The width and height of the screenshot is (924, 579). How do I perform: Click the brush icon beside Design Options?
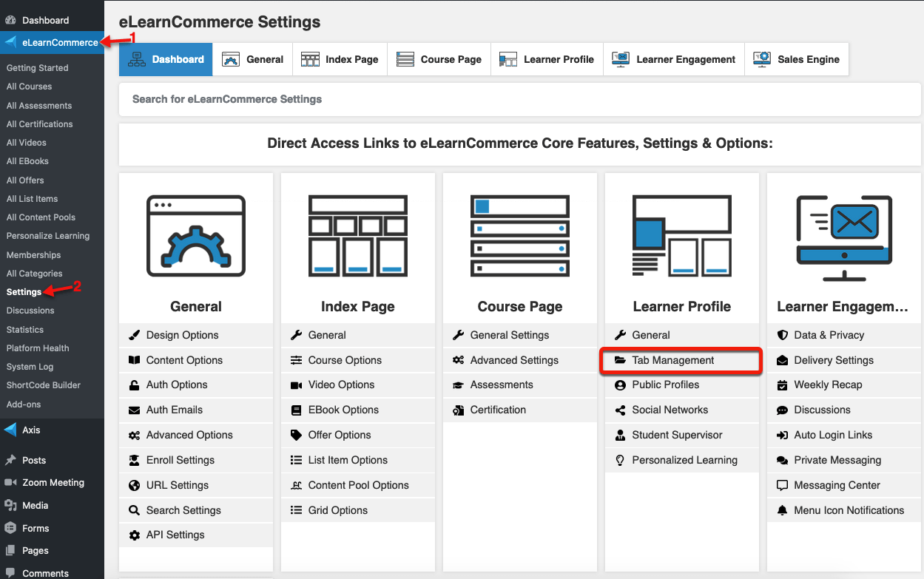134,335
